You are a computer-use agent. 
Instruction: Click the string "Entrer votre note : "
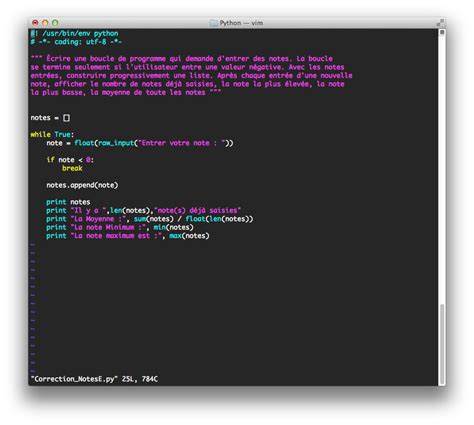182,143
